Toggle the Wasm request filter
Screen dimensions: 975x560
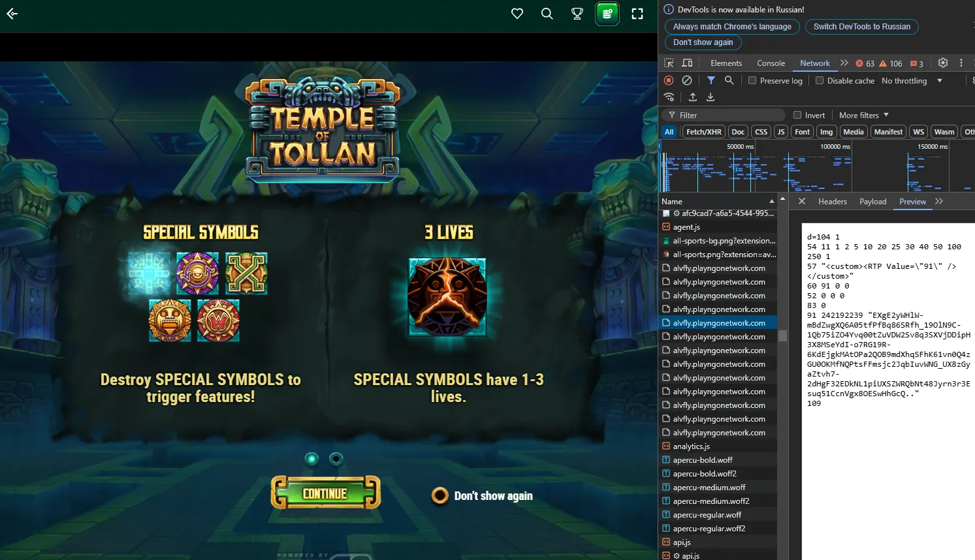[x=944, y=132]
